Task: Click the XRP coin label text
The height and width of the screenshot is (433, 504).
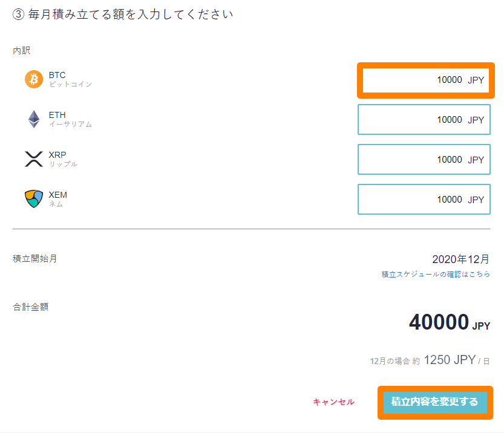Action: point(57,155)
